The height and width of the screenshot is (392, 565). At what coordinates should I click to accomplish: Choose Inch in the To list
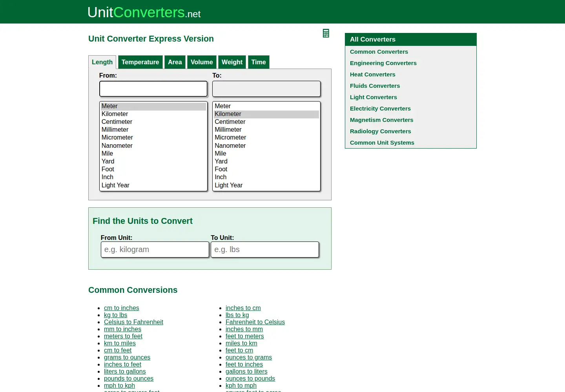click(x=266, y=177)
